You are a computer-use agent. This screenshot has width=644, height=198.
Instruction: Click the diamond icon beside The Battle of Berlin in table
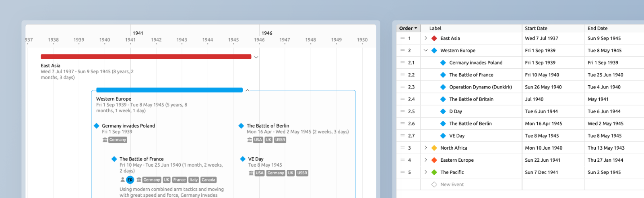tap(443, 124)
